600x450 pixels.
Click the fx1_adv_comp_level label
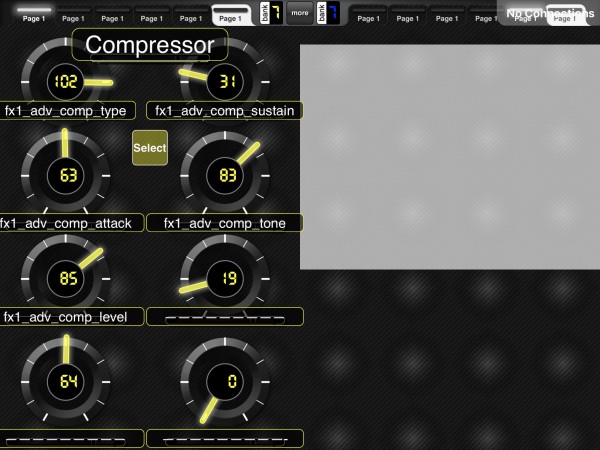(71, 317)
